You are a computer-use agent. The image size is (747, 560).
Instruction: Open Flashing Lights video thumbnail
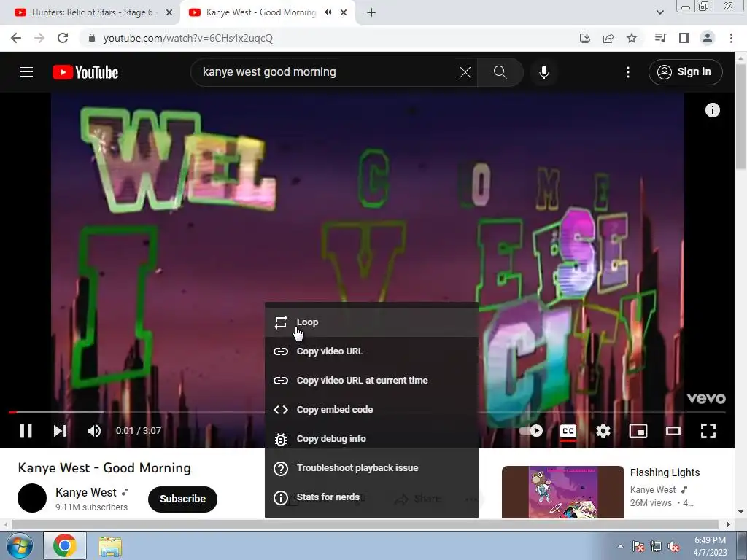[563, 492]
